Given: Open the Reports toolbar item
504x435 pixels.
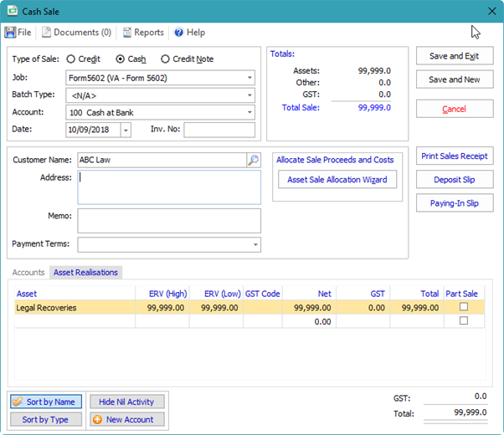Looking at the screenshot, I should pyautogui.click(x=142, y=33).
